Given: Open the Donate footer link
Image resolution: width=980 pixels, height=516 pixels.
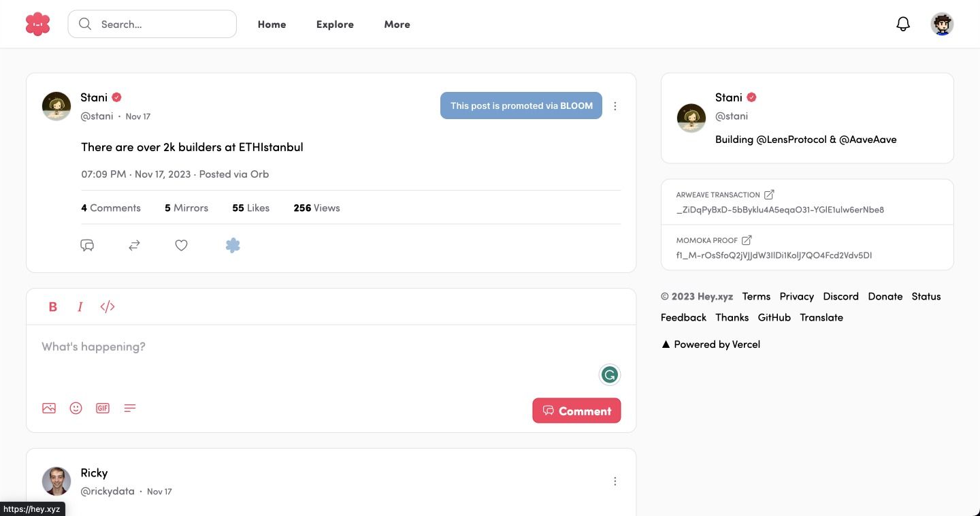Looking at the screenshot, I should [885, 296].
